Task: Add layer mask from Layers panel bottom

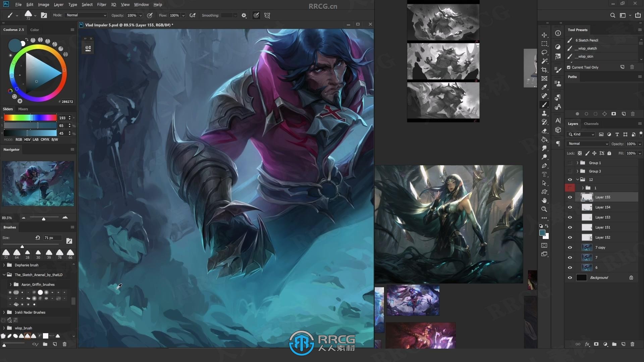Action: 596,344
